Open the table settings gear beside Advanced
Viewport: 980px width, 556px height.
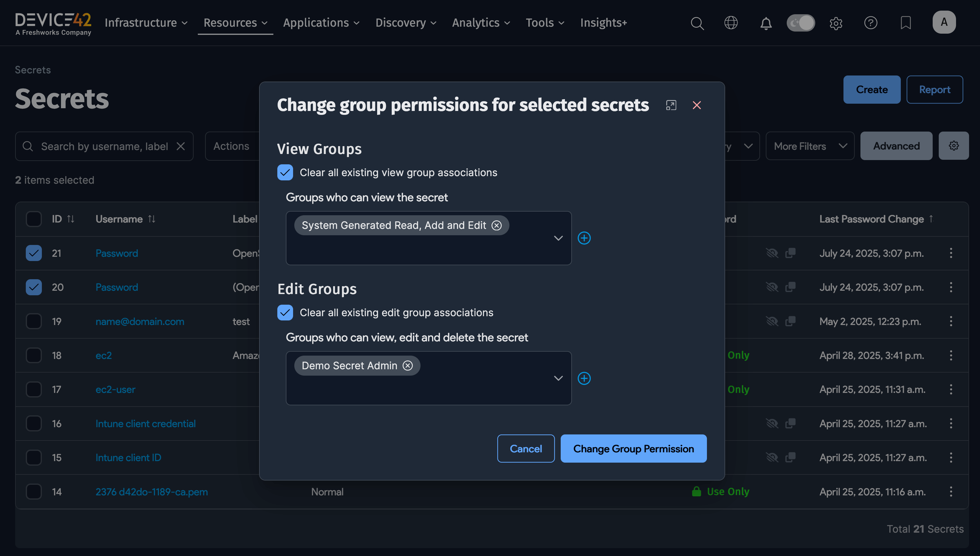[954, 146]
